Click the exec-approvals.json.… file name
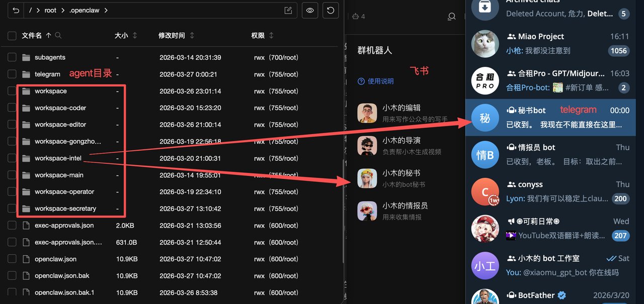This screenshot has width=644, height=304. coord(68,242)
